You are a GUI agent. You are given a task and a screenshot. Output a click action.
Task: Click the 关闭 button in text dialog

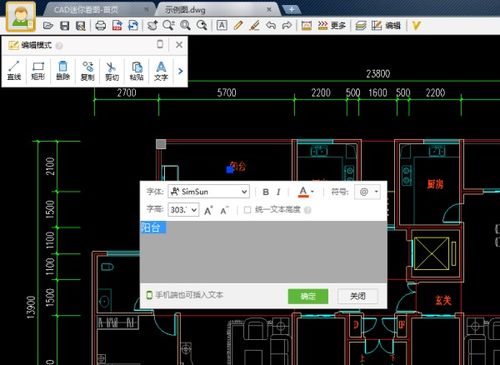[x=358, y=296]
